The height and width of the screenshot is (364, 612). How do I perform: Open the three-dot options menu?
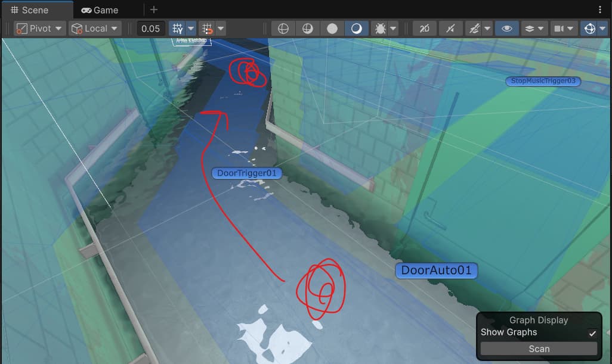point(599,10)
